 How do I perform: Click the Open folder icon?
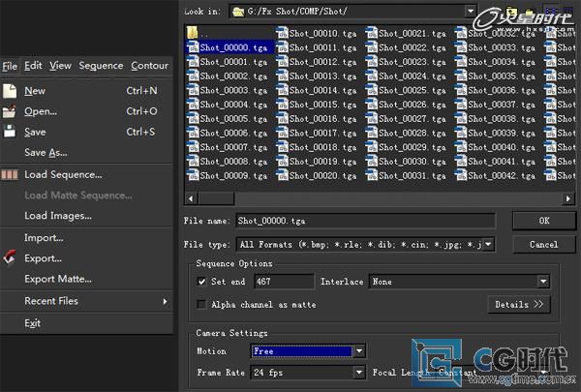coord(10,111)
